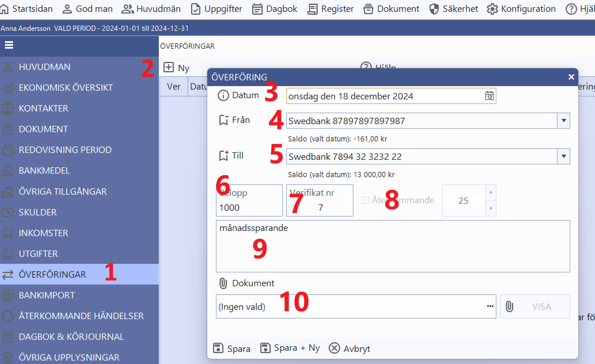The width and height of the screenshot is (595, 364).
Task: Decrease the recurring day stepper value
Action: [491, 208]
